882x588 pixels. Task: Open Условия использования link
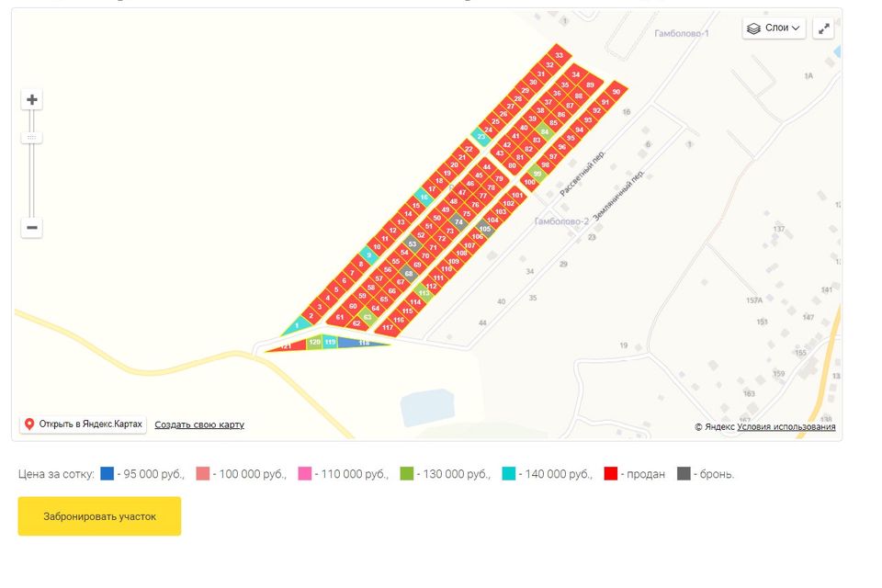(x=786, y=426)
